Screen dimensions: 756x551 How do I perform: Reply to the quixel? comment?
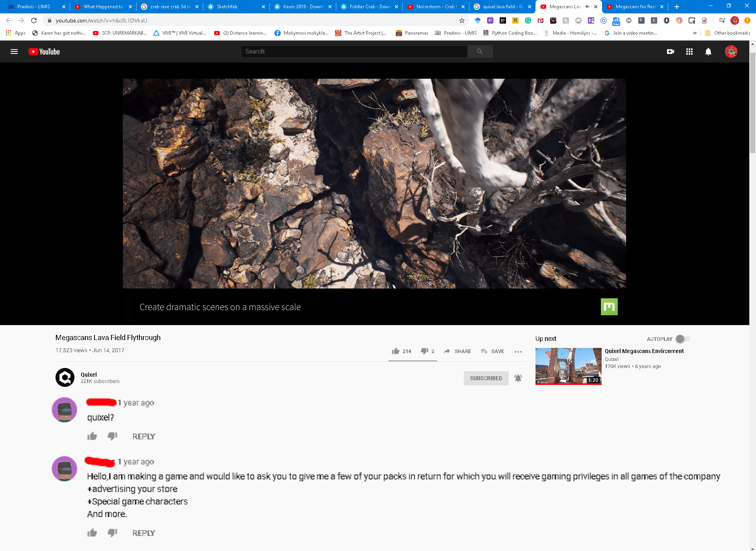143,436
